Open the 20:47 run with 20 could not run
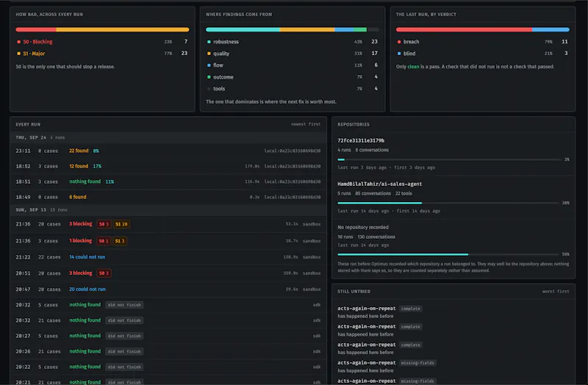 168,289
